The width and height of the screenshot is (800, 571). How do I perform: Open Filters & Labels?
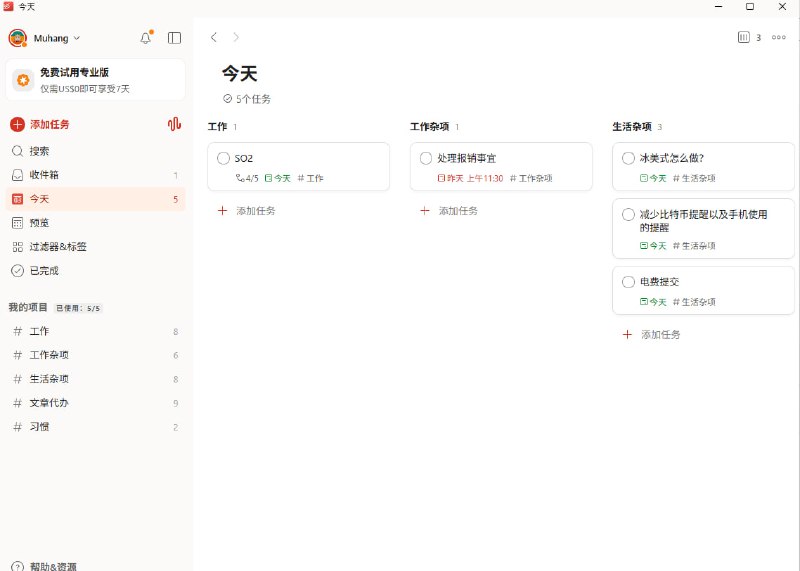(x=95, y=247)
